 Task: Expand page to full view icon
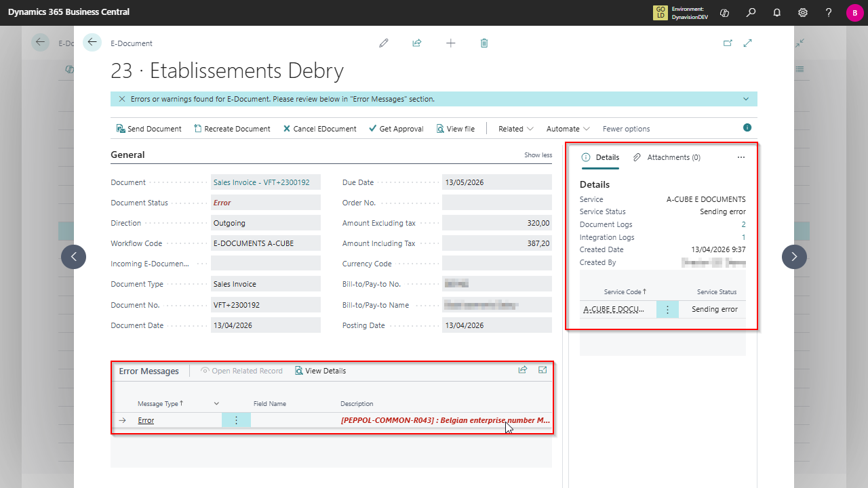(x=748, y=43)
